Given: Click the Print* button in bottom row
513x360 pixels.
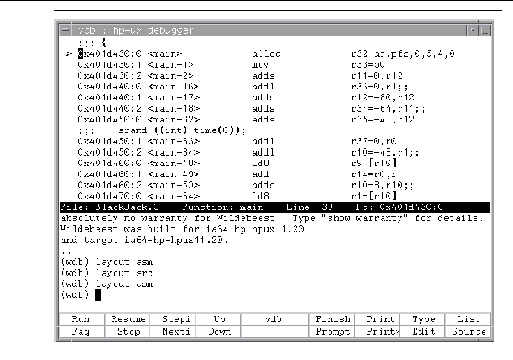Looking at the screenshot, I should (x=378, y=332).
